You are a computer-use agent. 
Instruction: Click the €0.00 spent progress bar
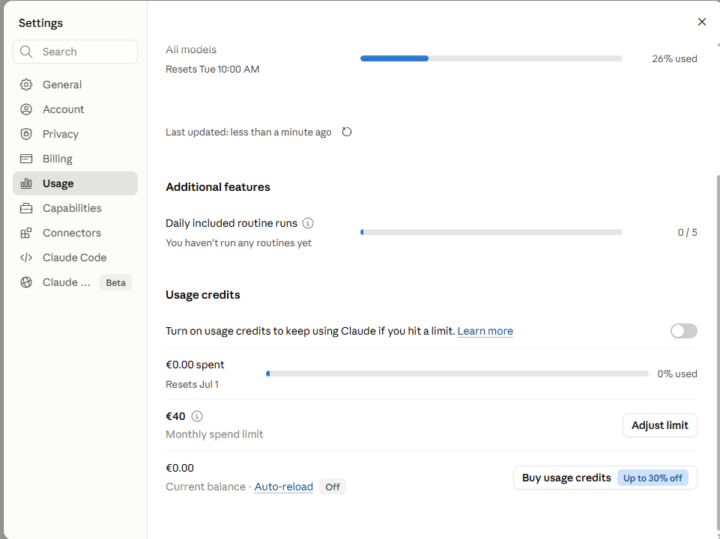pyautogui.click(x=457, y=374)
